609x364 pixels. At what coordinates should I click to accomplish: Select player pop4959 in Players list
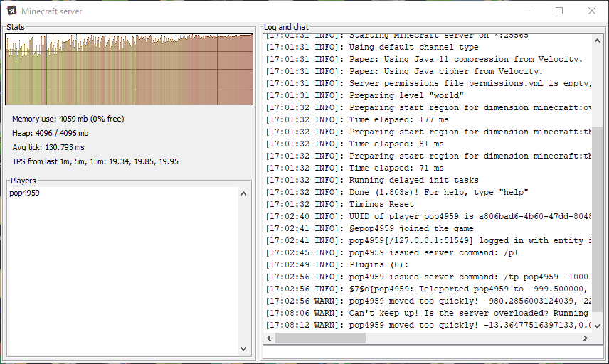pos(24,193)
